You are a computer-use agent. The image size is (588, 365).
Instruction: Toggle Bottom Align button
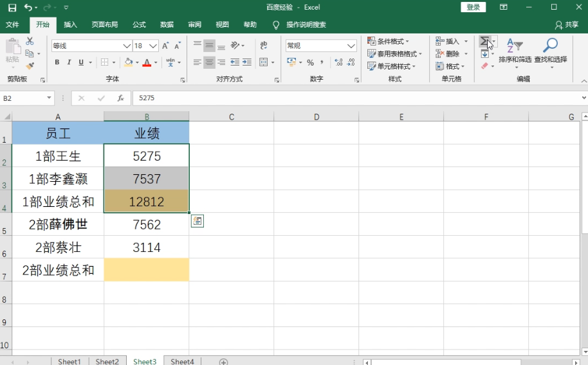click(x=221, y=46)
